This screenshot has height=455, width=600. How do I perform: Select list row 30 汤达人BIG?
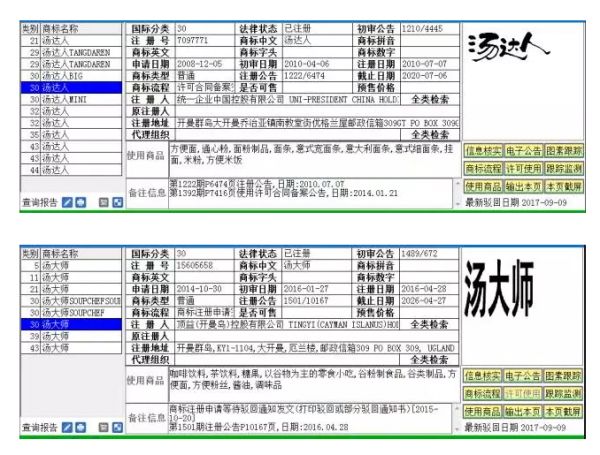72,76
